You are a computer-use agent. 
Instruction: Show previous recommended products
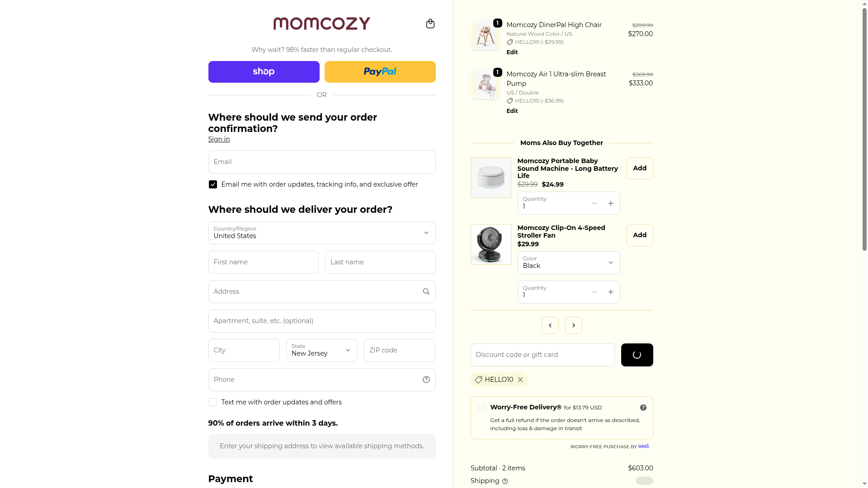click(550, 325)
